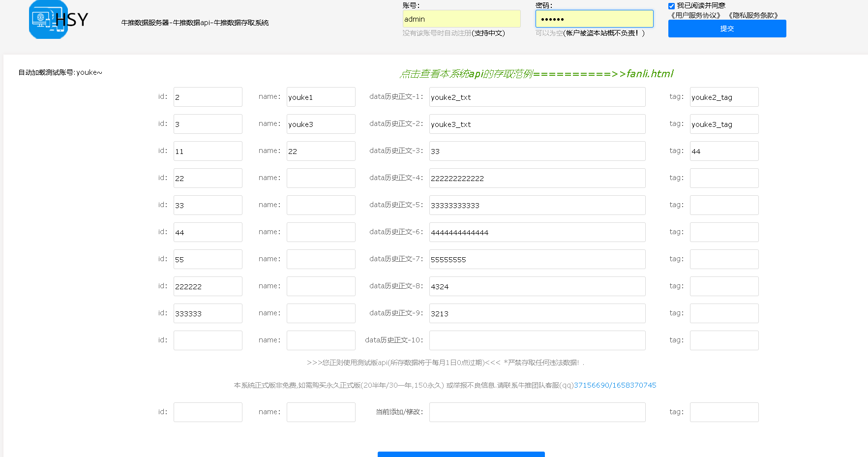Click the 当前添加/修改 content input field
Image resolution: width=868 pixels, height=457 pixels.
point(538,412)
